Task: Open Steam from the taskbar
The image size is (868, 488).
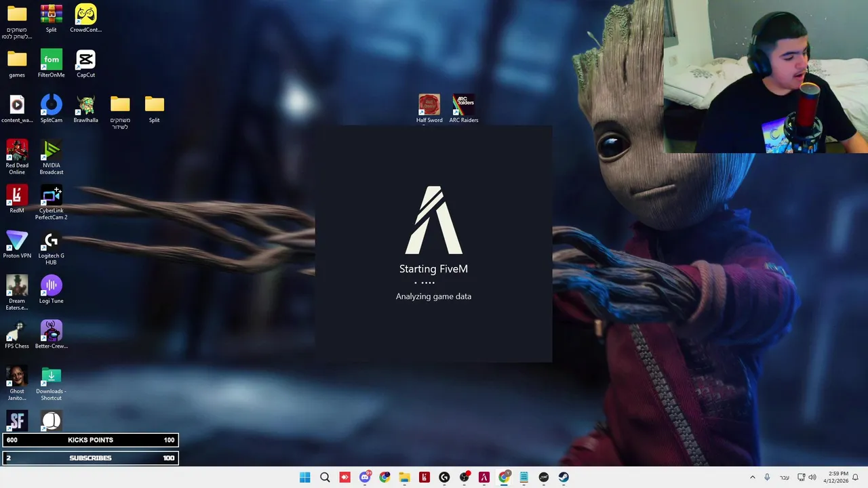Action: pyautogui.click(x=564, y=477)
